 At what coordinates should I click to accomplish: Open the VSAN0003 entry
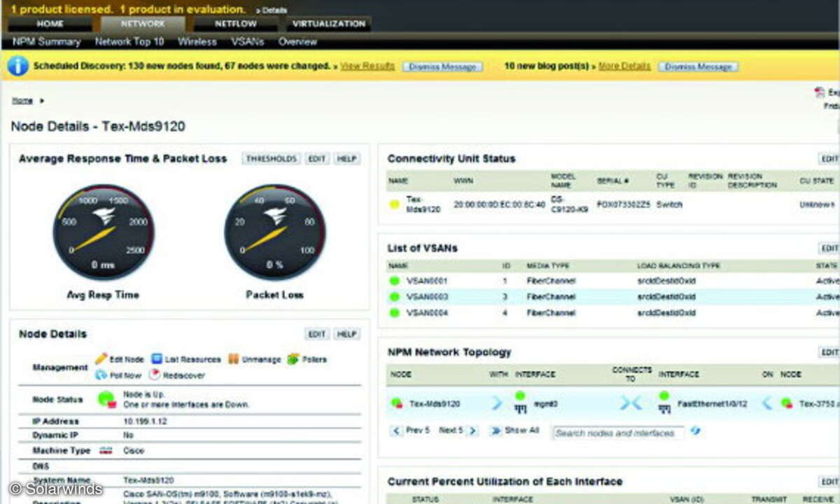pyautogui.click(x=427, y=297)
